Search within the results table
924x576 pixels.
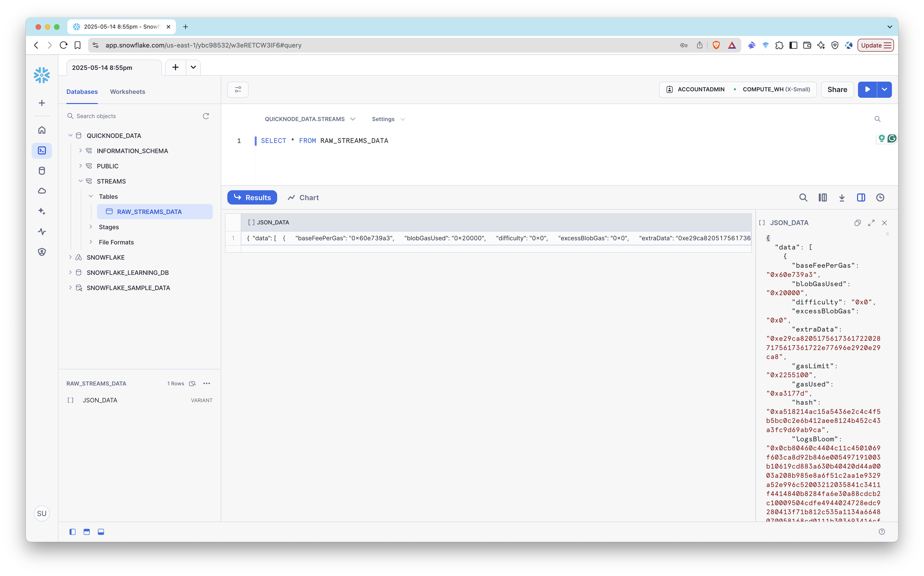803,197
